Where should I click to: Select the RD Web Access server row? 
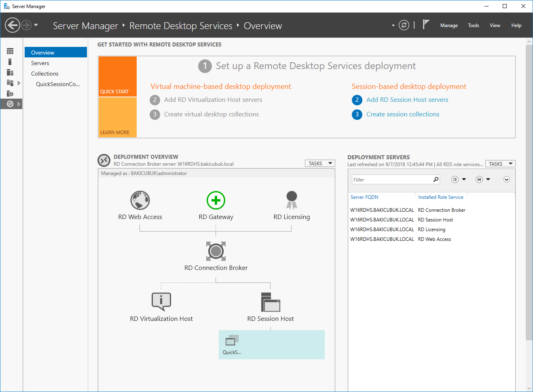point(431,239)
